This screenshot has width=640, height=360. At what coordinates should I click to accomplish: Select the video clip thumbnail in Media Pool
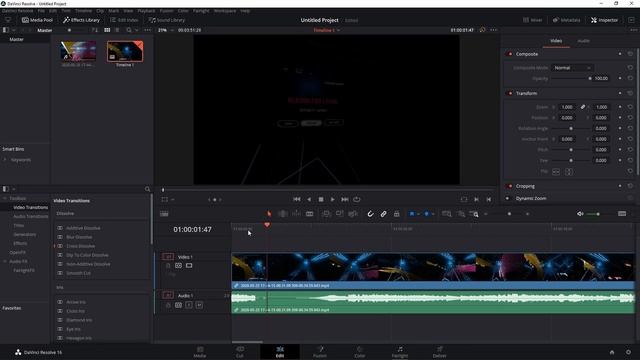pyautogui.click(x=78, y=51)
